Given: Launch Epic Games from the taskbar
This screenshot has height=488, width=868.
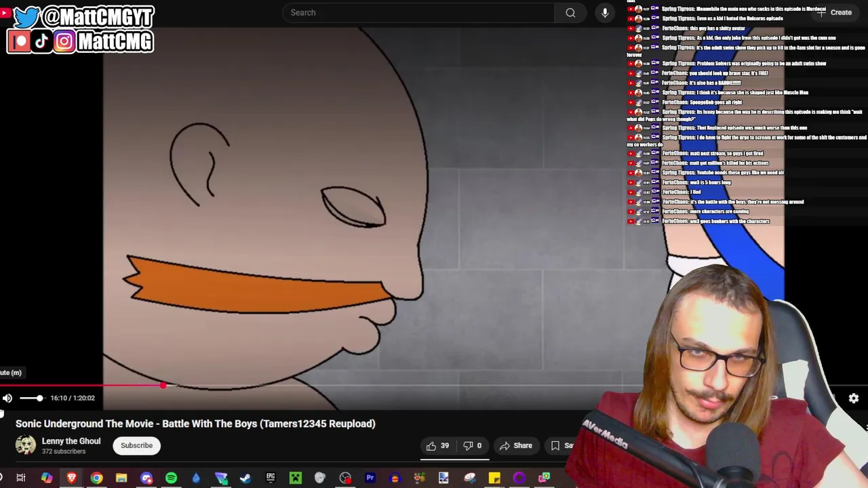Looking at the screenshot, I should tap(271, 478).
